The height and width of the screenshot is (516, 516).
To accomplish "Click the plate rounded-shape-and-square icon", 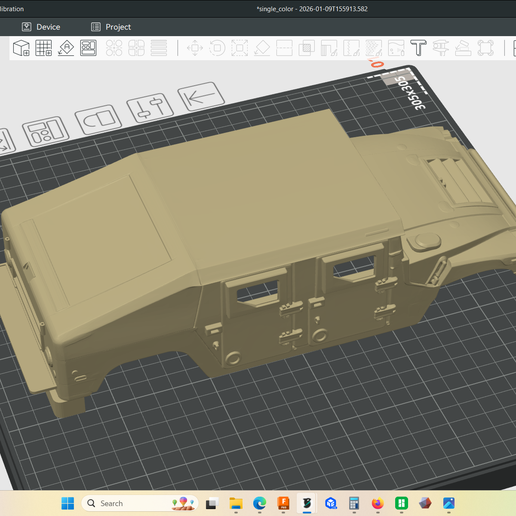I will [98, 119].
